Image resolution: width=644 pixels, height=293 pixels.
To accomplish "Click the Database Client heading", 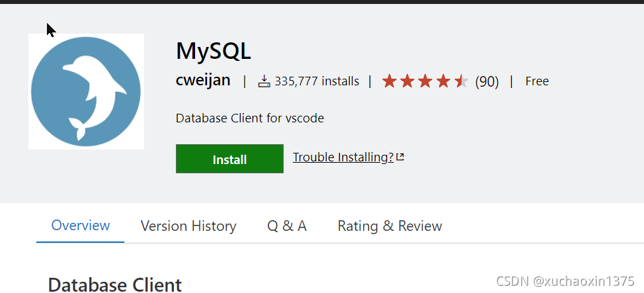I will (114, 284).
